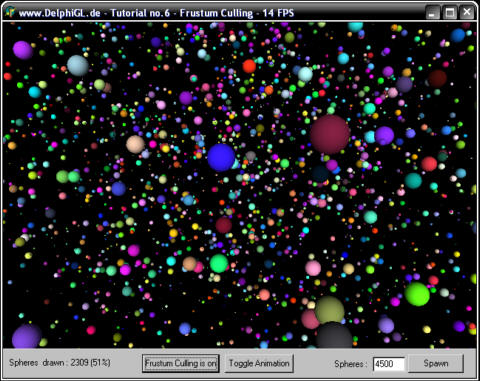
Task: Click the large olive sphere near the bottom
Action: [x=329, y=311]
